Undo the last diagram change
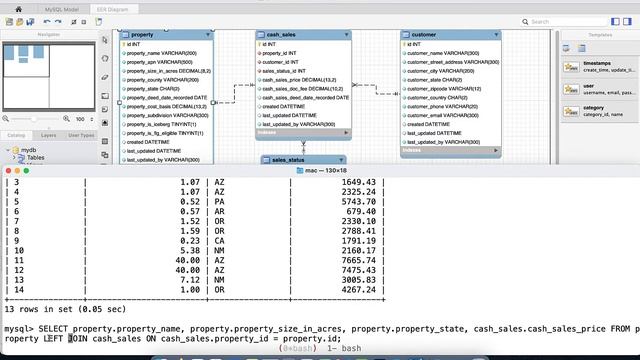This screenshot has height=360, width=640. tap(47, 22)
